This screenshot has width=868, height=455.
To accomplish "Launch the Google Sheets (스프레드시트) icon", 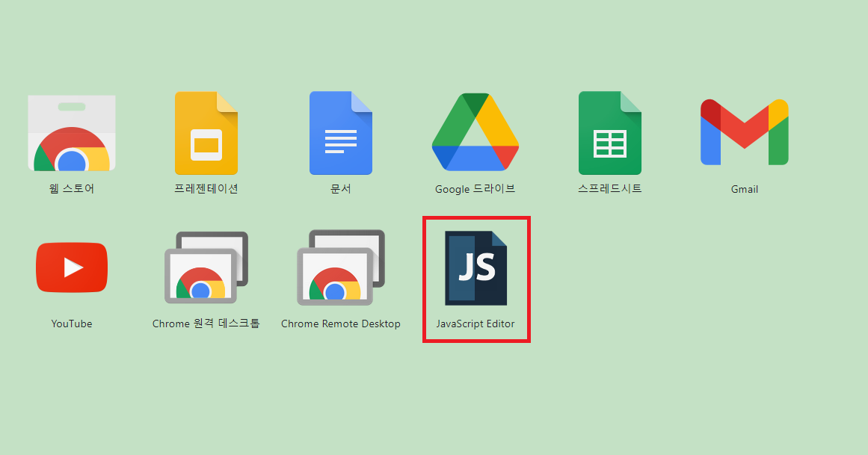I will pos(610,133).
